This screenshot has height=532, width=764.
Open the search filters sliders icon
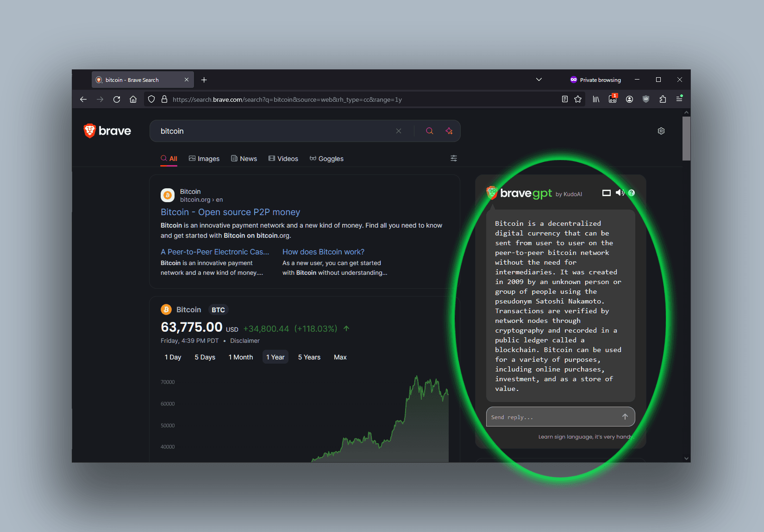pyautogui.click(x=454, y=158)
